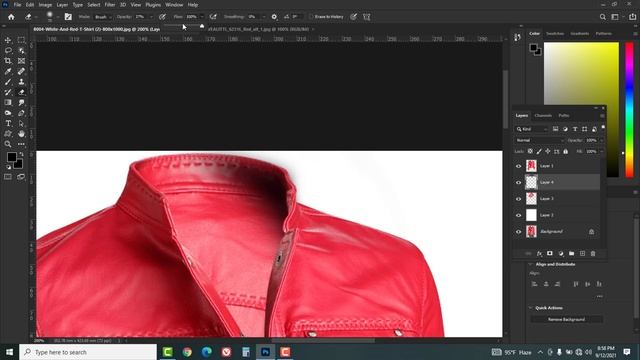Select the Pen tool

[21, 113]
